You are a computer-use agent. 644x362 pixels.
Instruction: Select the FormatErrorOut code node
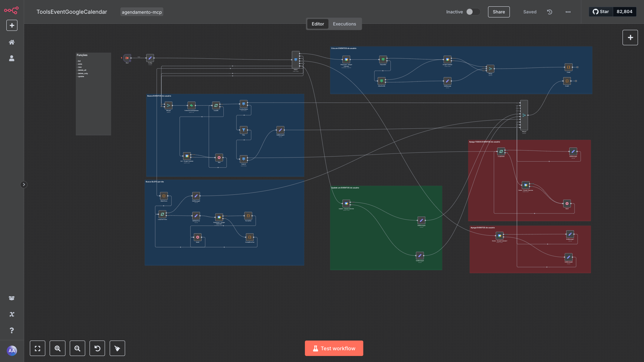(x=250, y=237)
